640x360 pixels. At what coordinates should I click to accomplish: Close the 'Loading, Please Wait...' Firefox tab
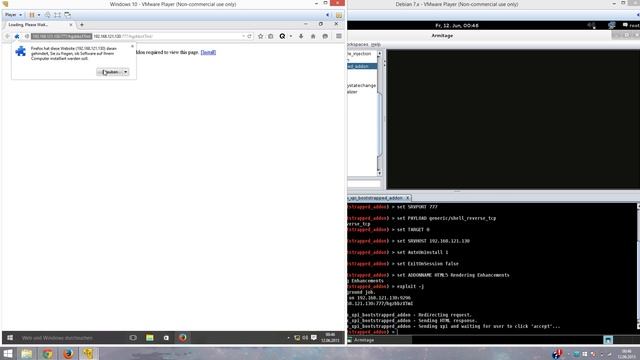click(71, 25)
